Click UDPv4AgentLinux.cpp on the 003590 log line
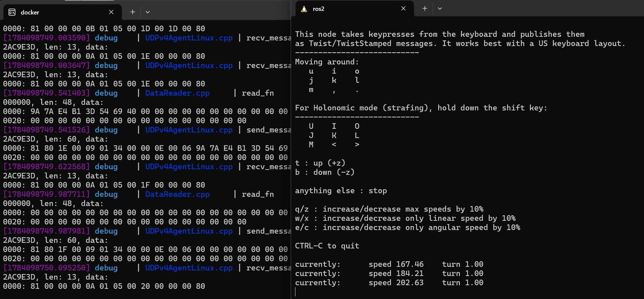The image size is (644, 299). (189, 38)
